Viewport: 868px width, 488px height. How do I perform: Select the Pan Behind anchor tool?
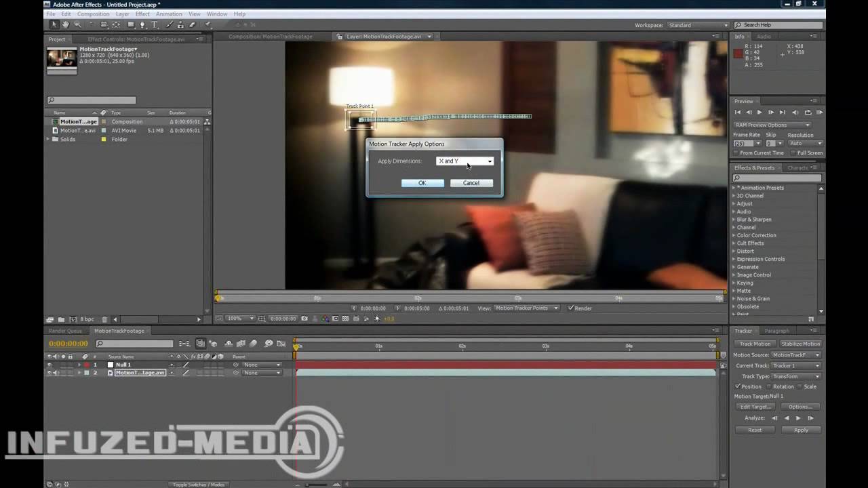(116, 24)
